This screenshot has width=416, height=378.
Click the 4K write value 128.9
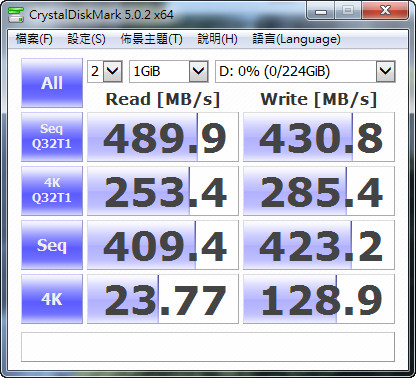(319, 299)
